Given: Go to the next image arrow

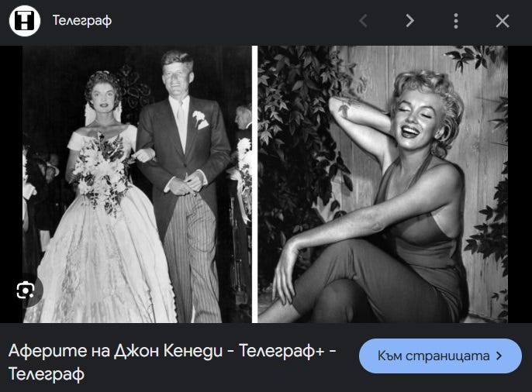Looking at the screenshot, I should (x=409, y=21).
